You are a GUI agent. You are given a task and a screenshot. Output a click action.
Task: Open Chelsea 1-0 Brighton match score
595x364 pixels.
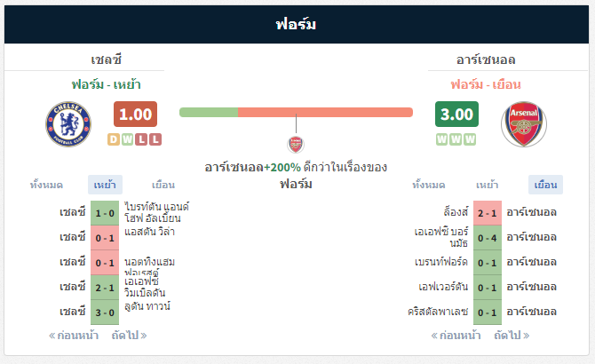pyautogui.click(x=105, y=213)
